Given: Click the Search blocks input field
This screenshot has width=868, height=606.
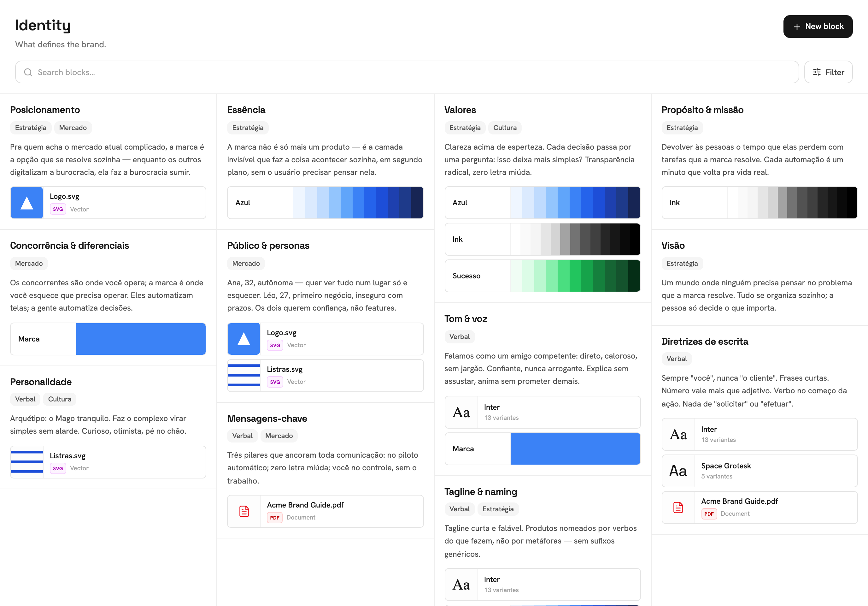Looking at the screenshot, I should click(407, 72).
